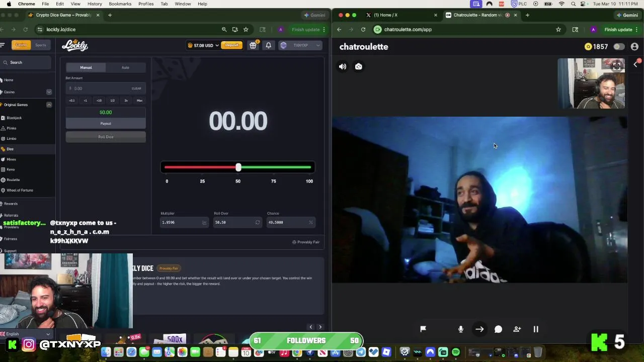This screenshot has height=362, width=644.
Task: Bookmark lockly.io with star icon
Action: 246,30
